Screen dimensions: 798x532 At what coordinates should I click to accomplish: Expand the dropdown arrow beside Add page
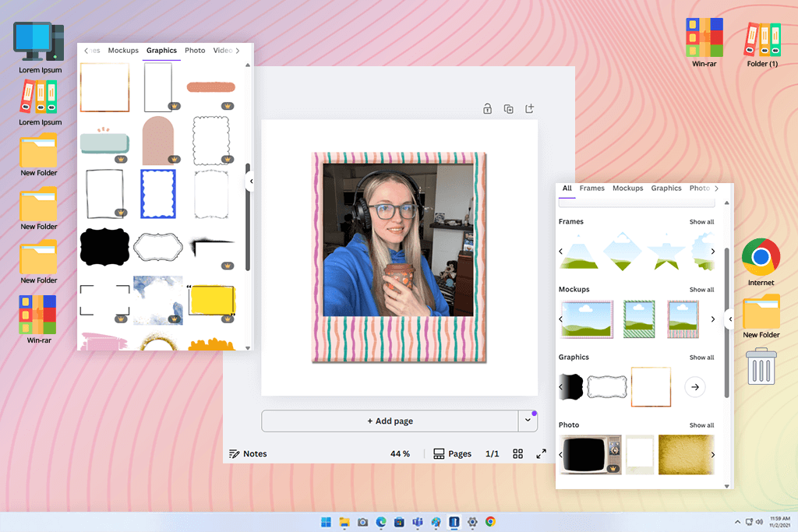point(528,421)
